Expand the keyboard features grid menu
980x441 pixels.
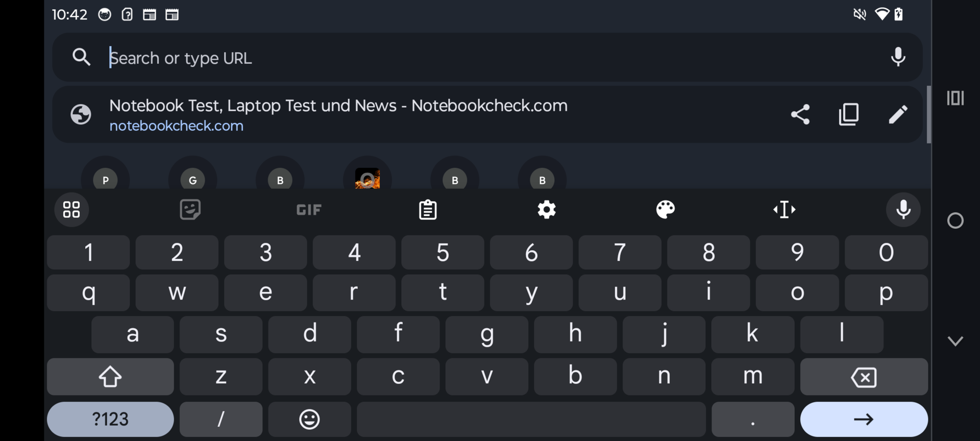(71, 210)
